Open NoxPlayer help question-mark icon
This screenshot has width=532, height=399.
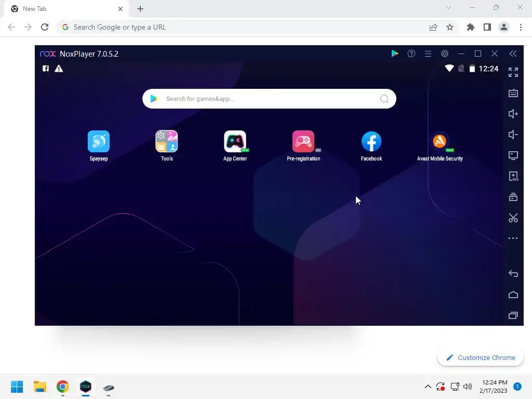click(411, 54)
